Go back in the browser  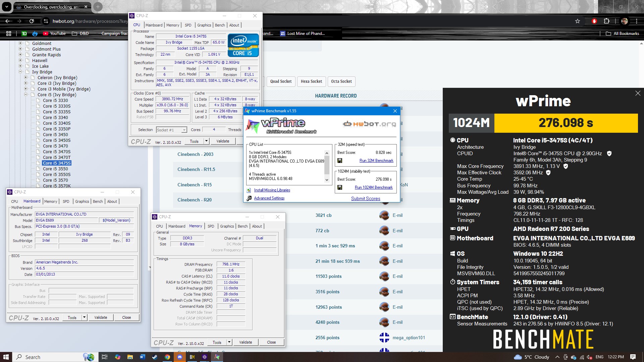[7, 21]
